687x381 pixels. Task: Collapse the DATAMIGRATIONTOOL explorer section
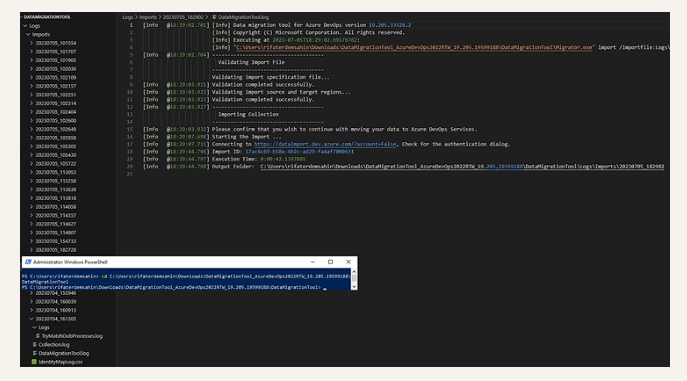tap(21, 17)
